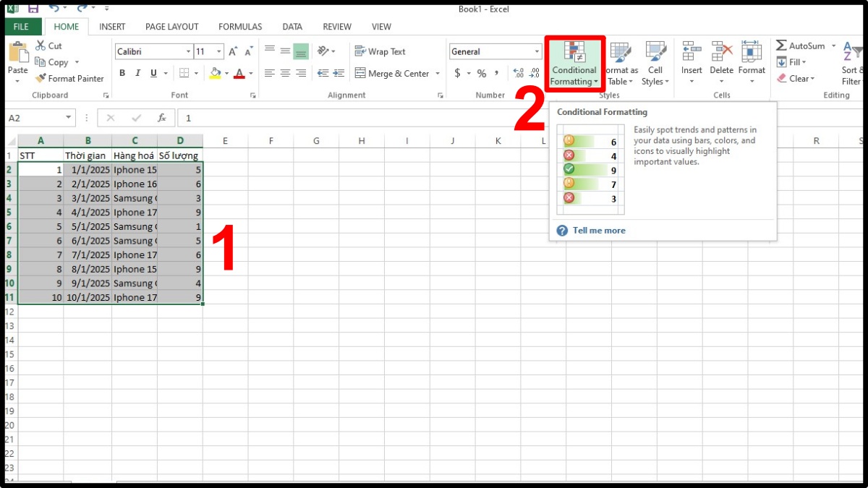Click the Copy button
Image resolution: width=868 pixels, height=488 pixels.
point(54,62)
